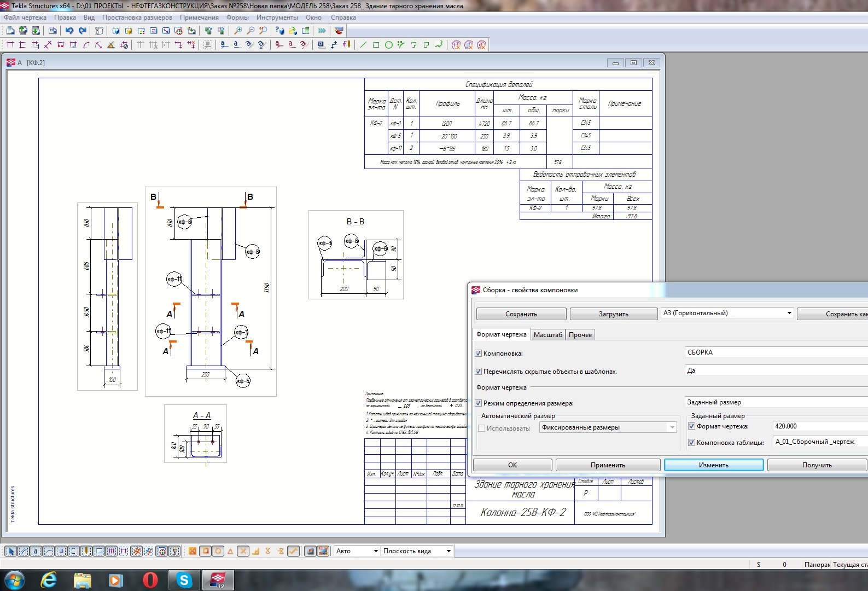Screen dimensions: 868x591
Task: Select the draw circle tool
Action: tap(388, 45)
